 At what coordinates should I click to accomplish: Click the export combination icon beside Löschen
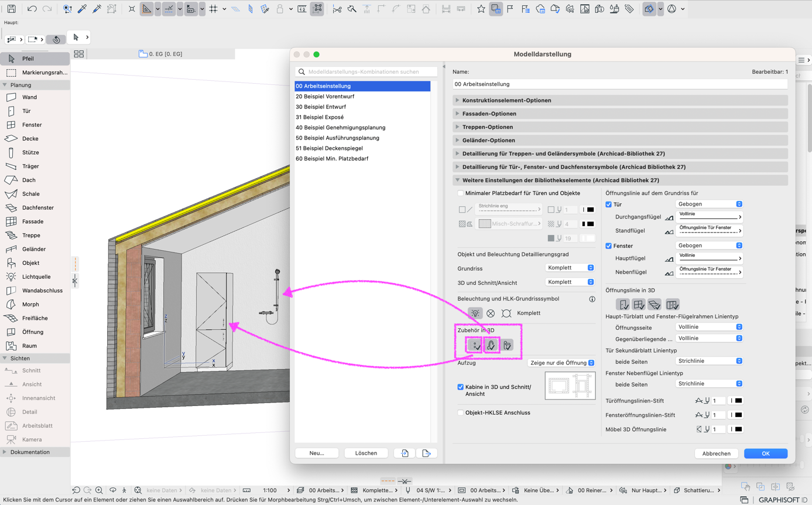[x=426, y=453]
